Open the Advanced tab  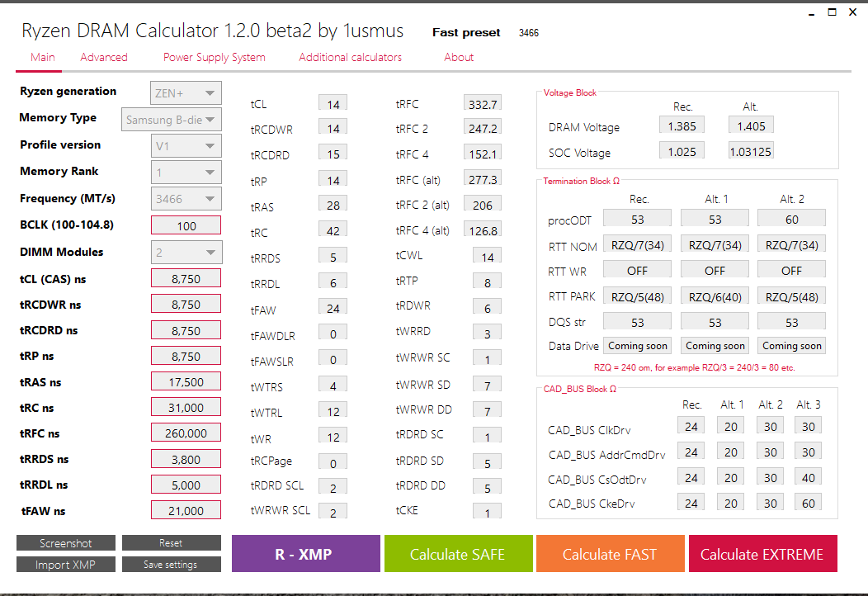[x=103, y=57]
